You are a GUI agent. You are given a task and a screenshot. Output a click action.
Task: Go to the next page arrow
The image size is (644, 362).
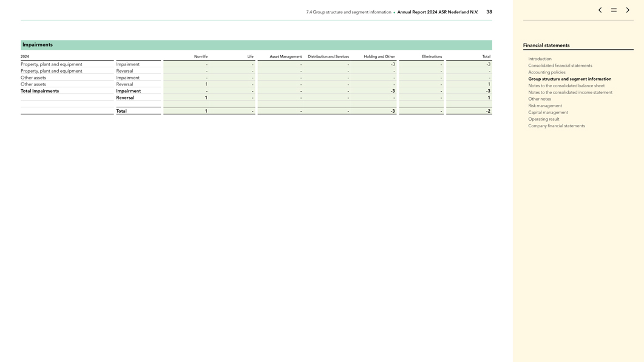[x=628, y=10]
